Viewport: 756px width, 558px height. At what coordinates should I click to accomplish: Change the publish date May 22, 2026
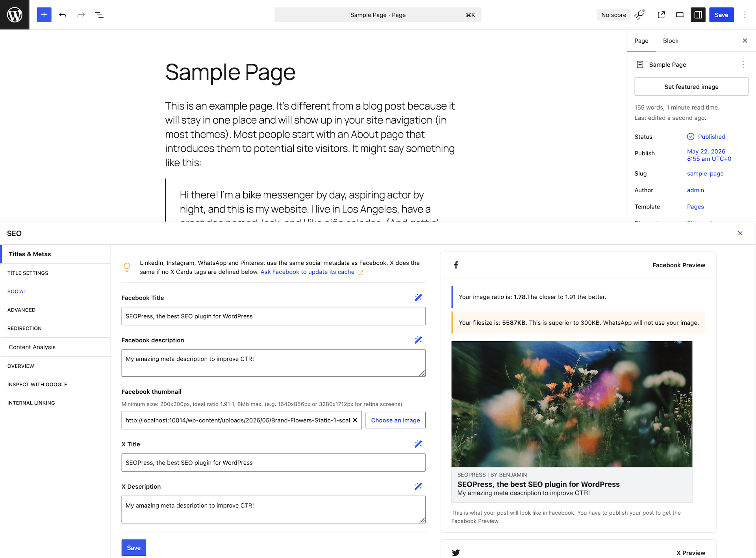pyautogui.click(x=709, y=155)
